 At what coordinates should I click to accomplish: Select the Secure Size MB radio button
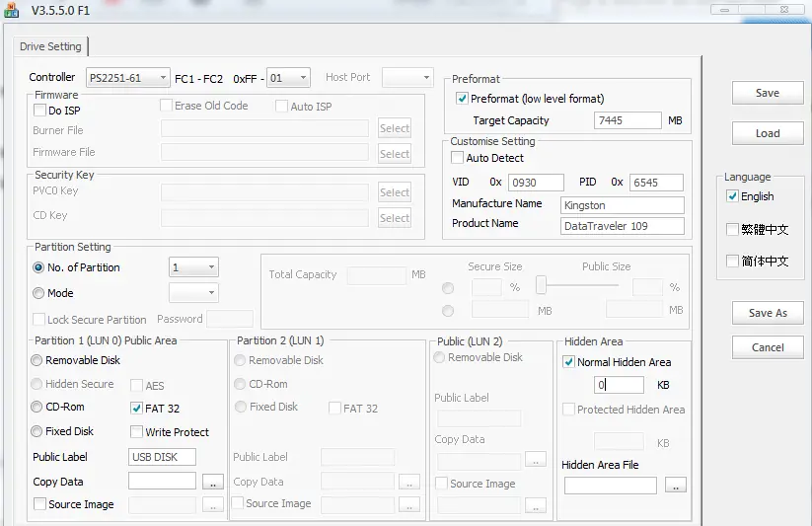[448, 311]
